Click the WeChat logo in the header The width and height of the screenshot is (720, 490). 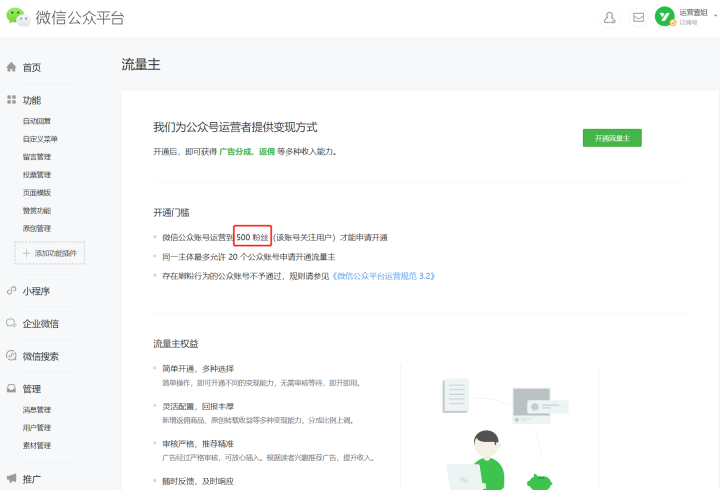pos(18,17)
